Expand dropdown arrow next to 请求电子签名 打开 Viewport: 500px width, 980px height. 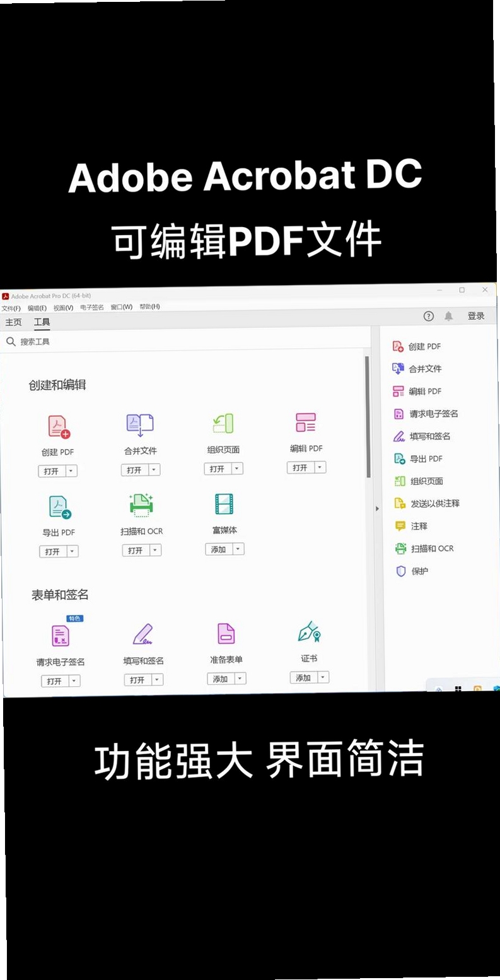[x=74, y=681]
